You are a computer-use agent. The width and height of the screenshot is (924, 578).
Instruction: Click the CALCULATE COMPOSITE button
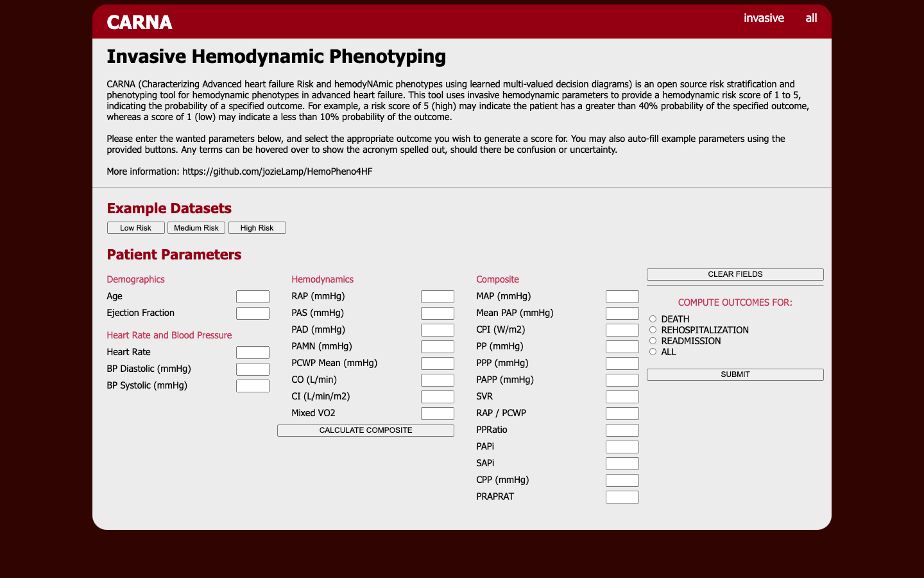[366, 430]
